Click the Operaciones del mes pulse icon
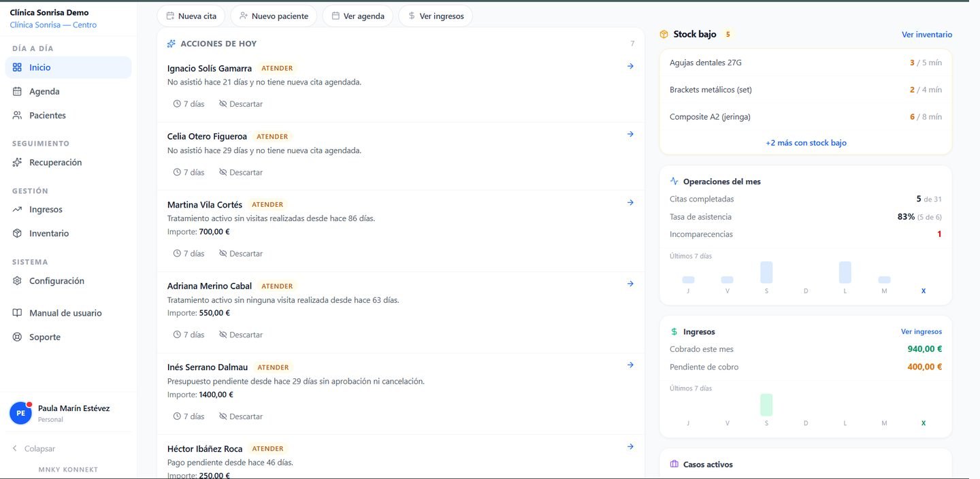Image resolution: width=980 pixels, height=479 pixels. [x=674, y=182]
